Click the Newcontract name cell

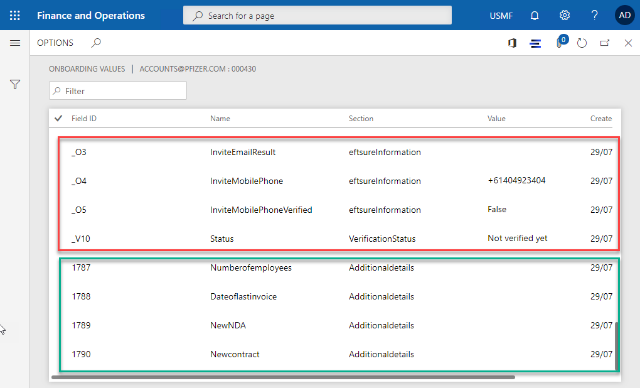pyautogui.click(x=235, y=354)
